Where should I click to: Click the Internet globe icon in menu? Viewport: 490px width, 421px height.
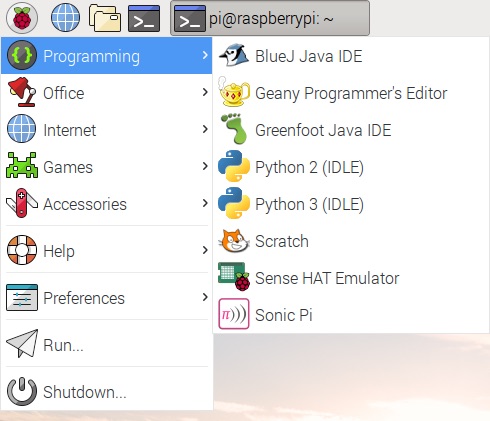tap(22, 129)
